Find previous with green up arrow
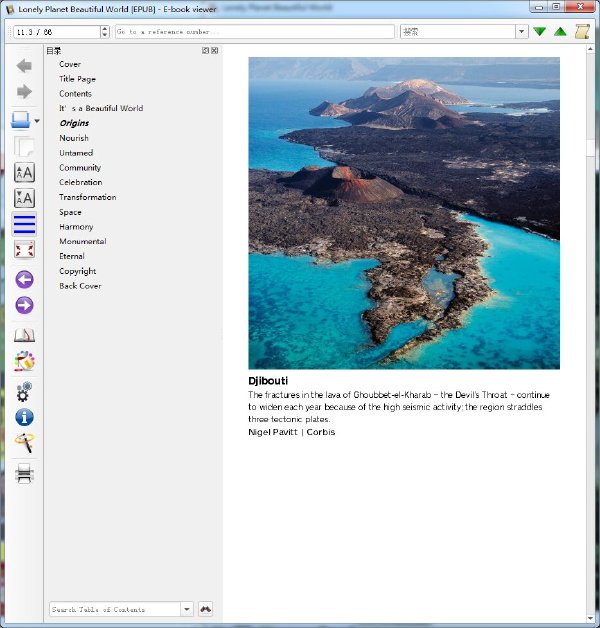The image size is (600, 628). [x=560, y=32]
